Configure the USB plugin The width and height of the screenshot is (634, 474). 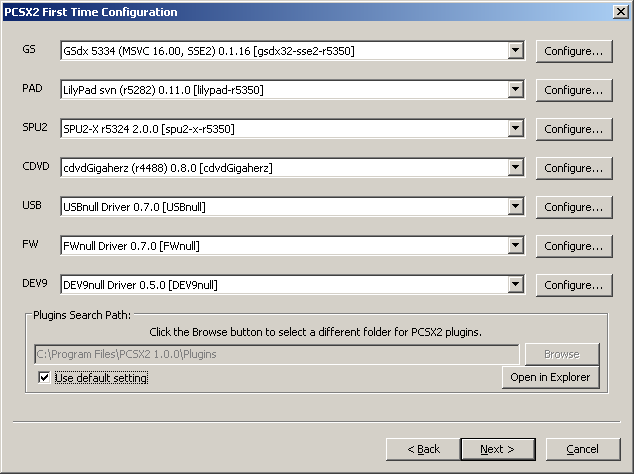coord(574,207)
